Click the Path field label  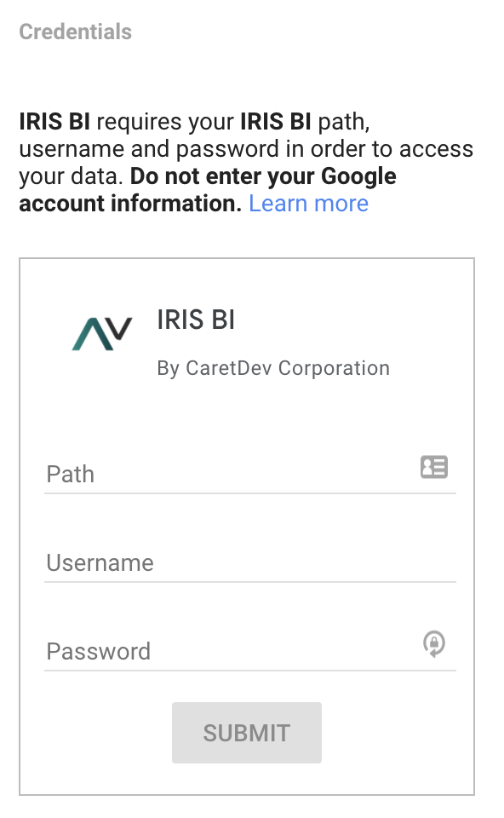point(71,475)
